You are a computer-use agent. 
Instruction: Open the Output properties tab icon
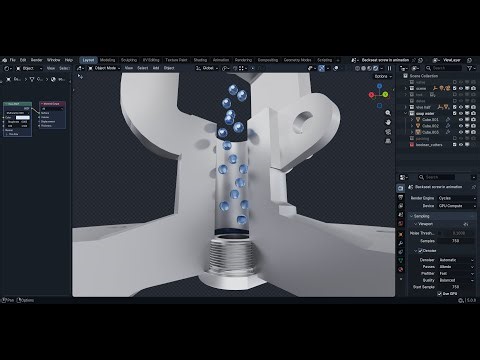[x=401, y=198]
